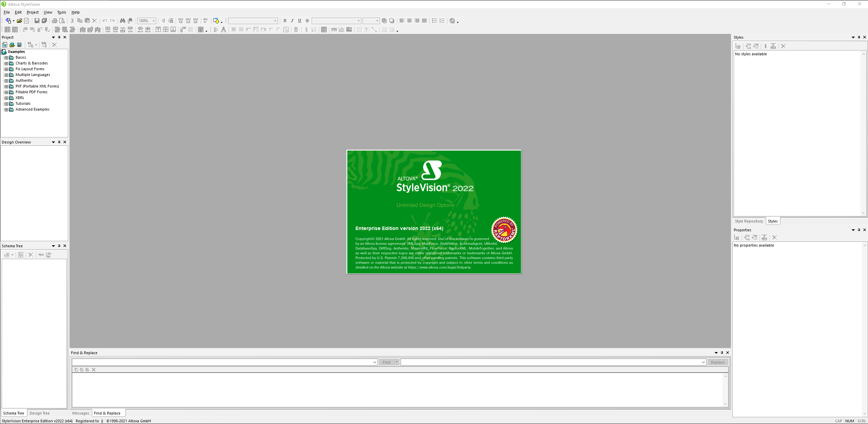Toggle justified text alignment
This screenshot has width=868, height=424.
(x=424, y=21)
